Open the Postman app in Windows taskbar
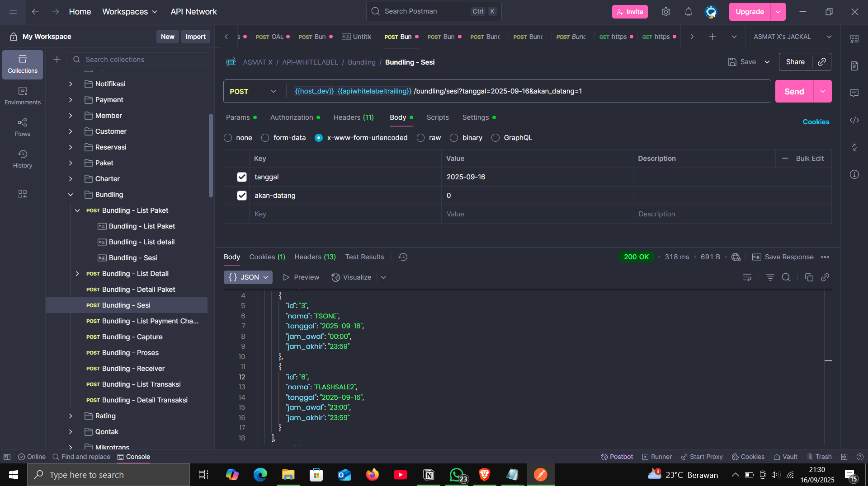This screenshot has width=868, height=486. 541,475
